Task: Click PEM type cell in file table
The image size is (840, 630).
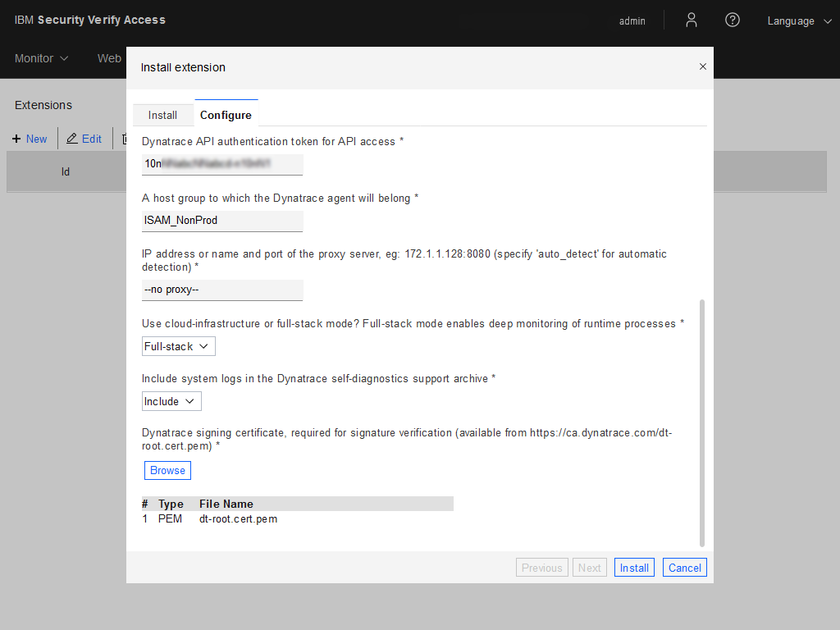Action: pyautogui.click(x=170, y=518)
